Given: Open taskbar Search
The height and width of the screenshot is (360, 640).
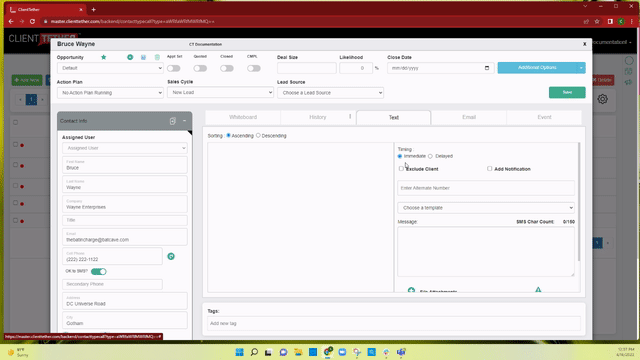Looking at the screenshot, I should pos(254,352).
